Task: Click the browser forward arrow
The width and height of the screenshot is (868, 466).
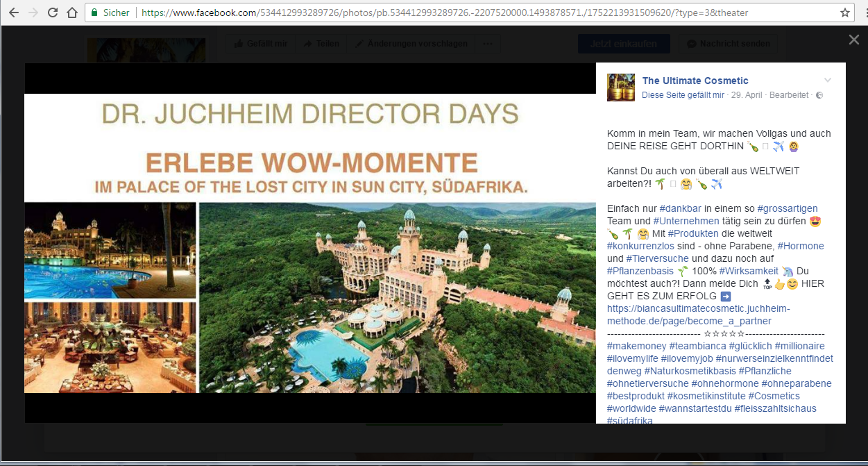Action: click(33, 13)
